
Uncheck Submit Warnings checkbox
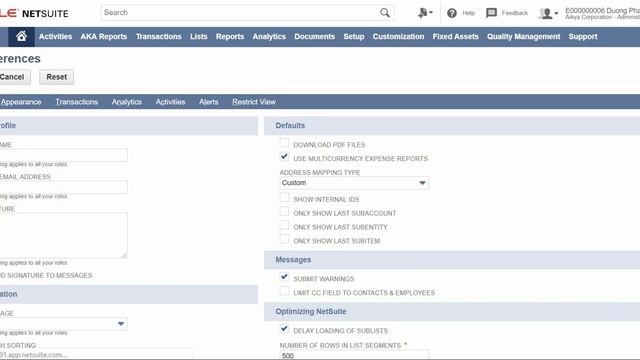[x=284, y=277]
